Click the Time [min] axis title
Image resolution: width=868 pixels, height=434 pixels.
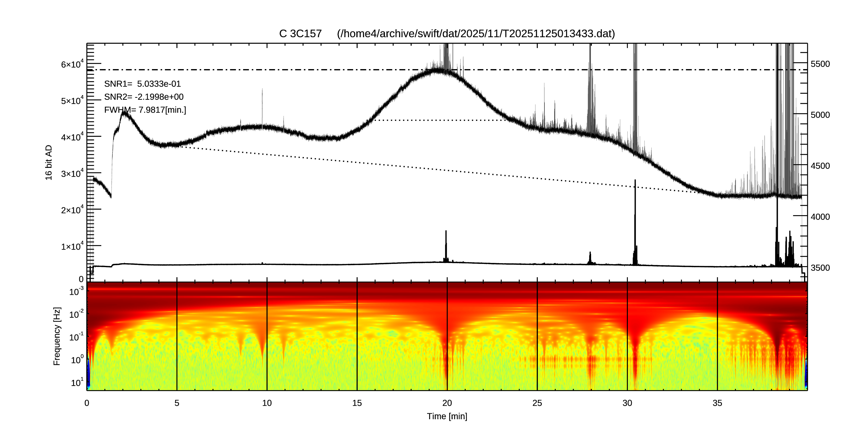click(447, 417)
